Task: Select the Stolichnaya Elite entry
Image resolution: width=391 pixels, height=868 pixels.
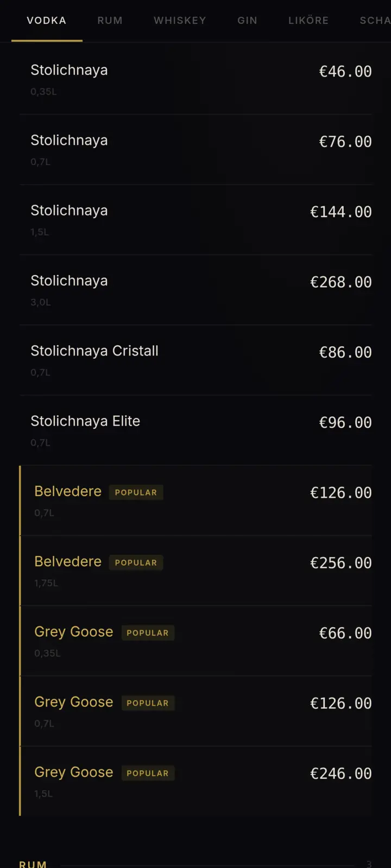Action: pos(195,428)
